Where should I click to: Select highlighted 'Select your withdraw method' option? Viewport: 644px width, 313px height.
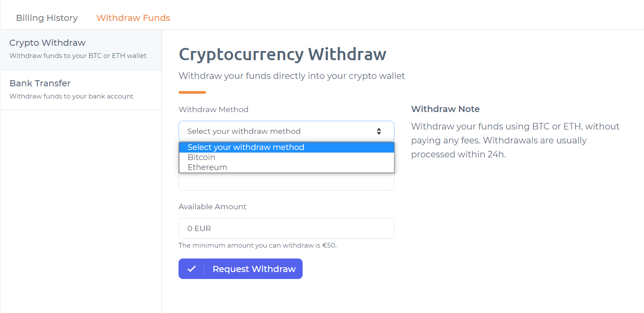point(246,147)
